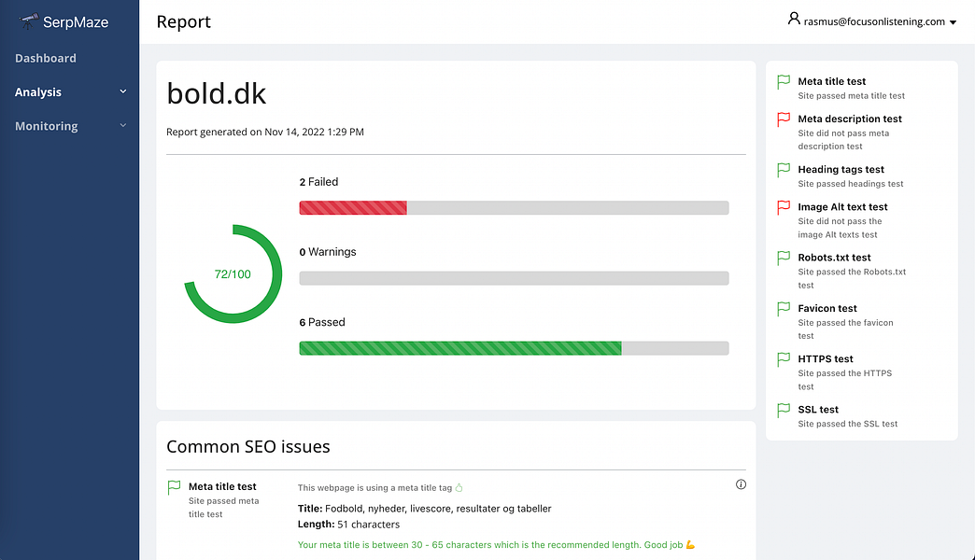Open the Dashboard menu item
Screen dimensions: 975x560
point(46,58)
